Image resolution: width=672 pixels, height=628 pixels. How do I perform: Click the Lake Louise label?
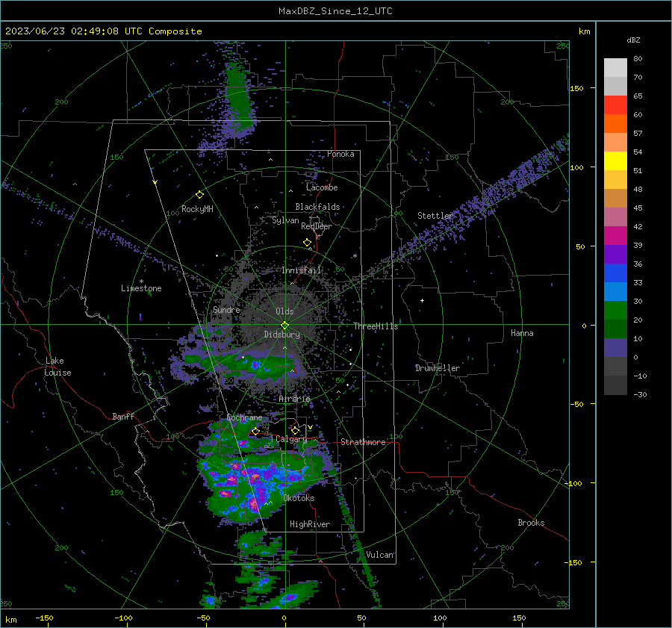57,367
